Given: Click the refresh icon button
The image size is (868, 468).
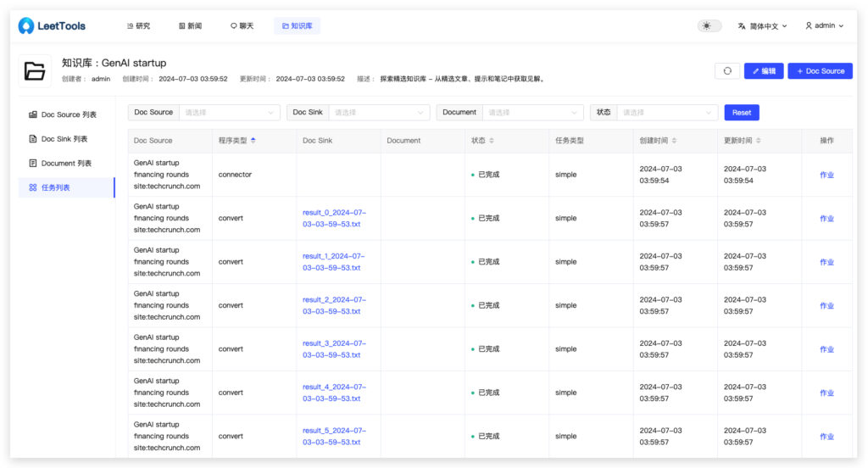Looking at the screenshot, I should 727,71.
